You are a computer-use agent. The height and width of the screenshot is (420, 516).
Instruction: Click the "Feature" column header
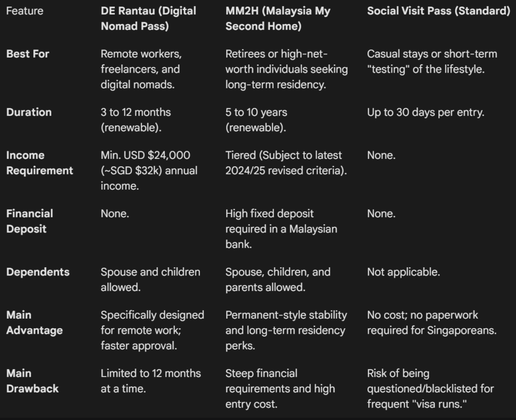[x=25, y=11]
